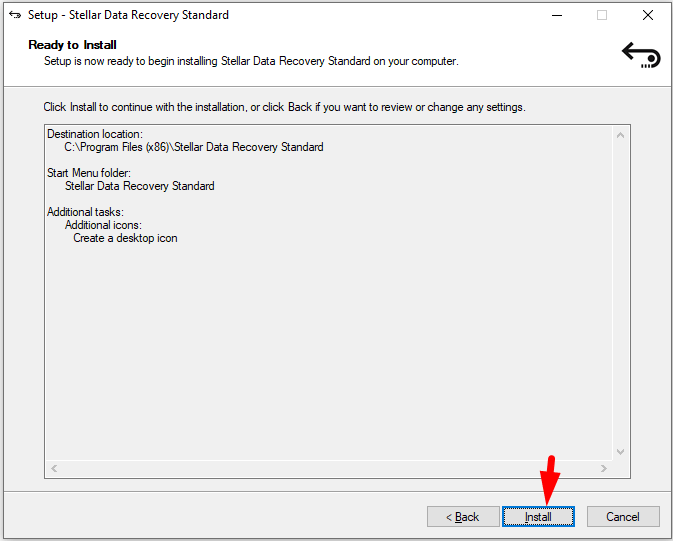This screenshot has width=673, height=541.
Task: Click the scroll right arrow in summary box
Action: [x=604, y=468]
